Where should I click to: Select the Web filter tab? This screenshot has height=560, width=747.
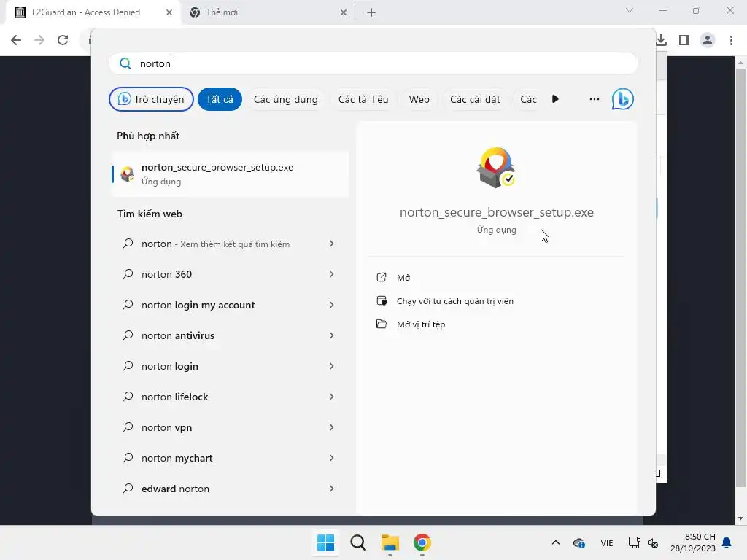[x=419, y=99]
